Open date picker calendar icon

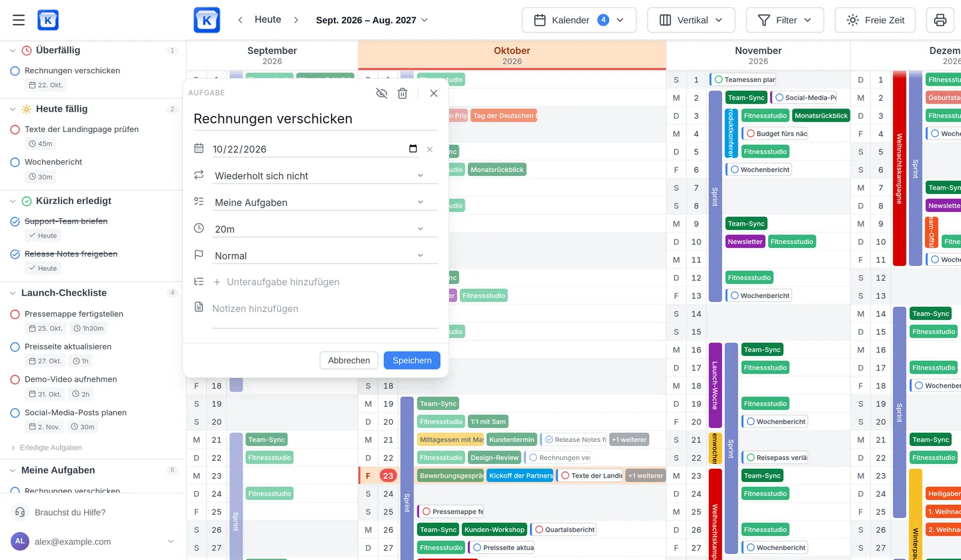coord(413,149)
